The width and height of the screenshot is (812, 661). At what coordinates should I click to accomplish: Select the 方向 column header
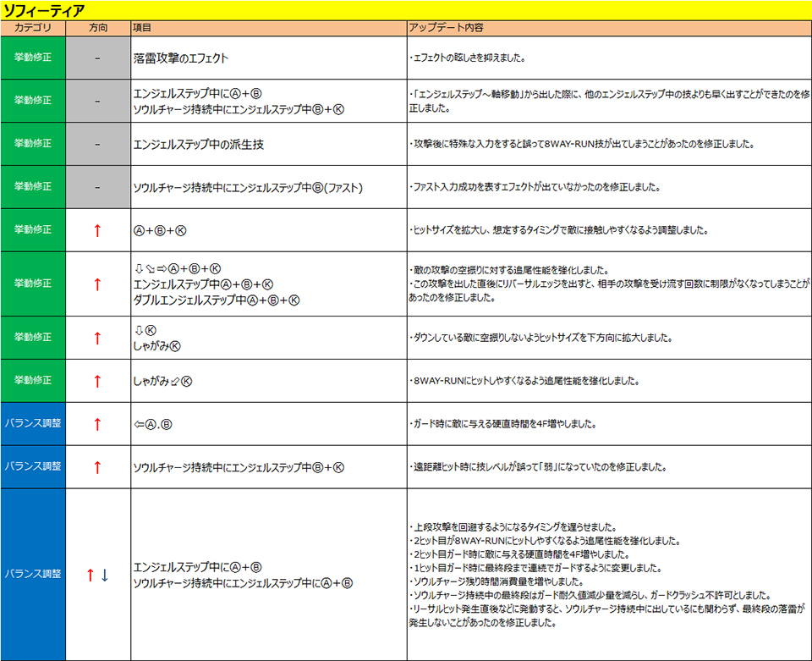(x=97, y=28)
